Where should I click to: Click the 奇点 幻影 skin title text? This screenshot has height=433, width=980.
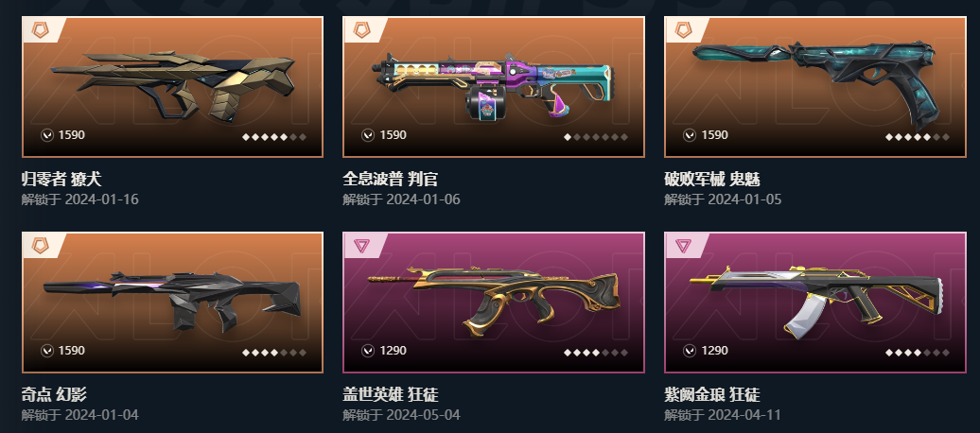[54, 395]
